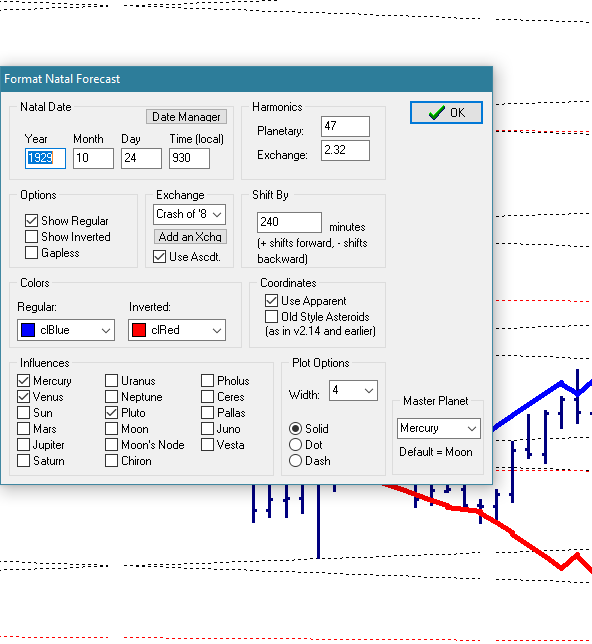Image resolution: width=592 pixels, height=644 pixels.
Task: Open the Date Manager
Action: [x=186, y=117]
